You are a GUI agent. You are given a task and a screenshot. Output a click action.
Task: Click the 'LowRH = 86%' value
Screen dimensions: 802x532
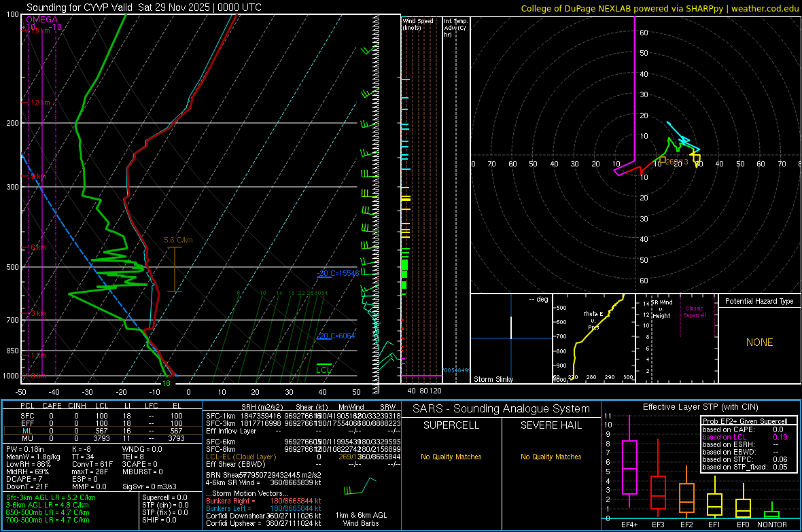pyautogui.click(x=28, y=465)
